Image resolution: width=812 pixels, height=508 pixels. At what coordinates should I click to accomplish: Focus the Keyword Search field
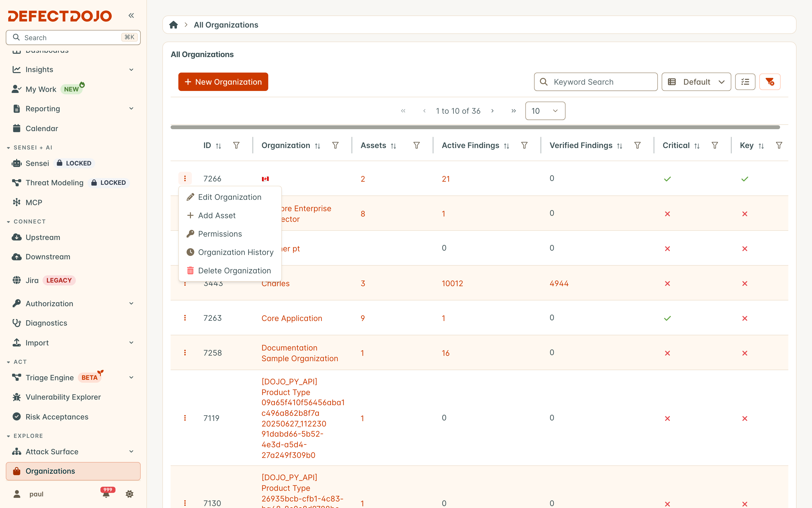pos(595,82)
